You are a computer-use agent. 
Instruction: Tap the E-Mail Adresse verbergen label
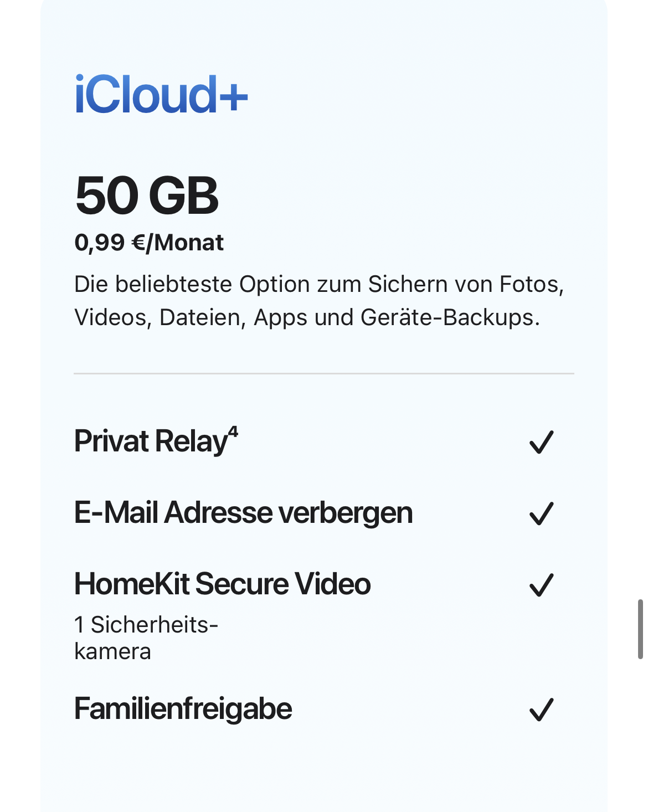[x=243, y=512]
